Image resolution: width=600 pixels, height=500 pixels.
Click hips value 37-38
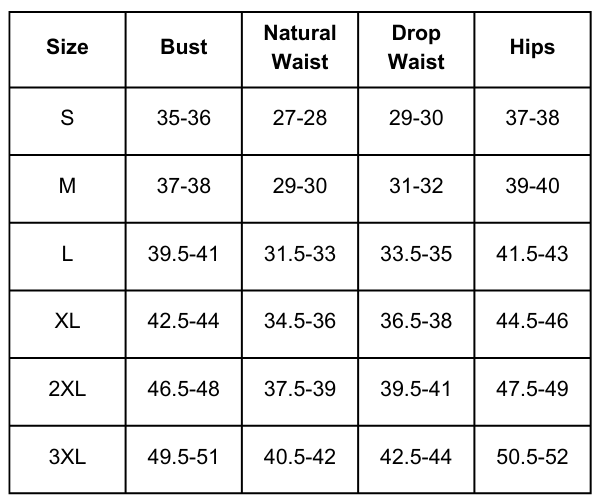click(532, 118)
